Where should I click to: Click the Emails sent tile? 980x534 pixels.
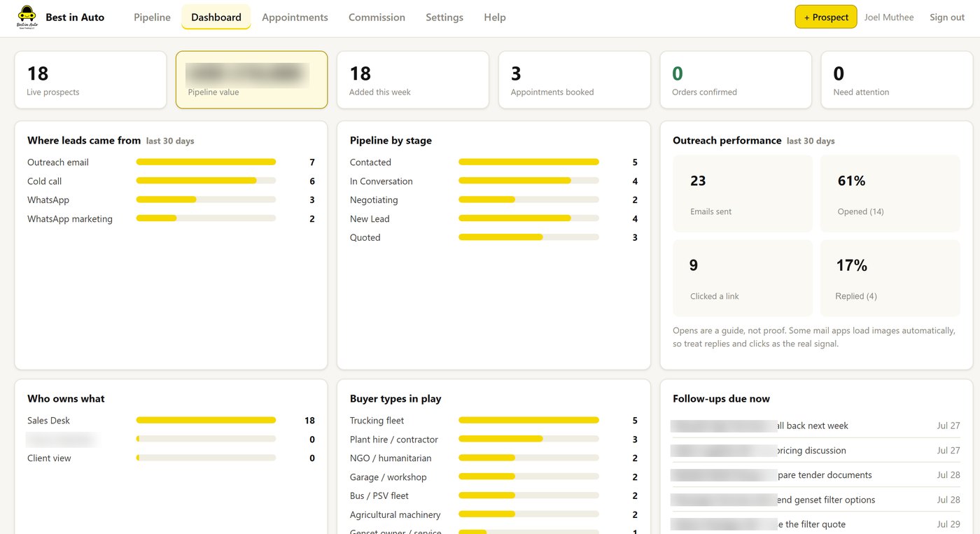pos(743,194)
